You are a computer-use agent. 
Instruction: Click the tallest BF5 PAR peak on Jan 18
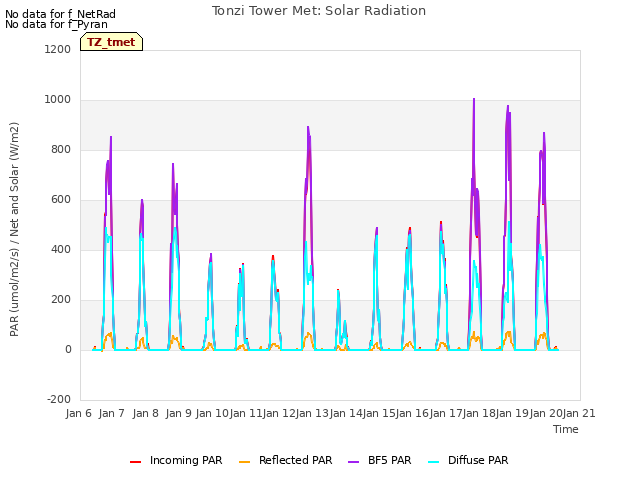tap(474, 99)
